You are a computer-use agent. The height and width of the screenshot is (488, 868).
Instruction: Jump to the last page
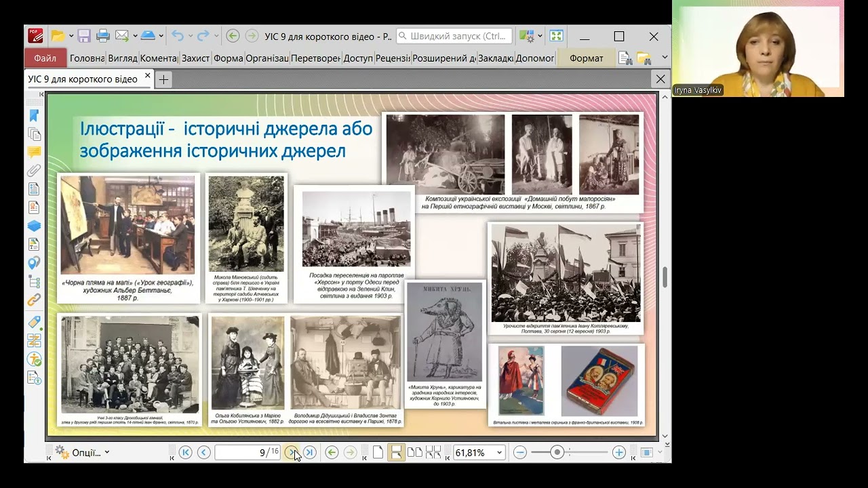click(309, 453)
